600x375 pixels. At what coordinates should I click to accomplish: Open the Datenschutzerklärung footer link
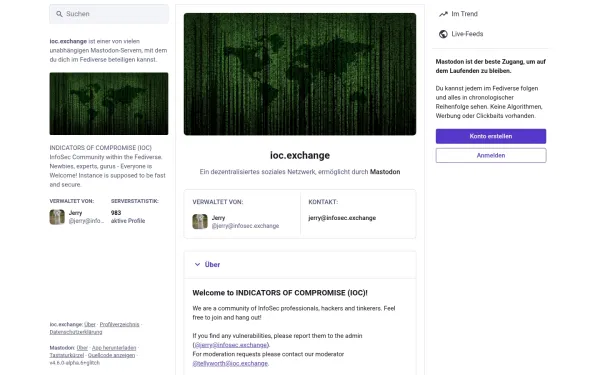tap(76, 332)
